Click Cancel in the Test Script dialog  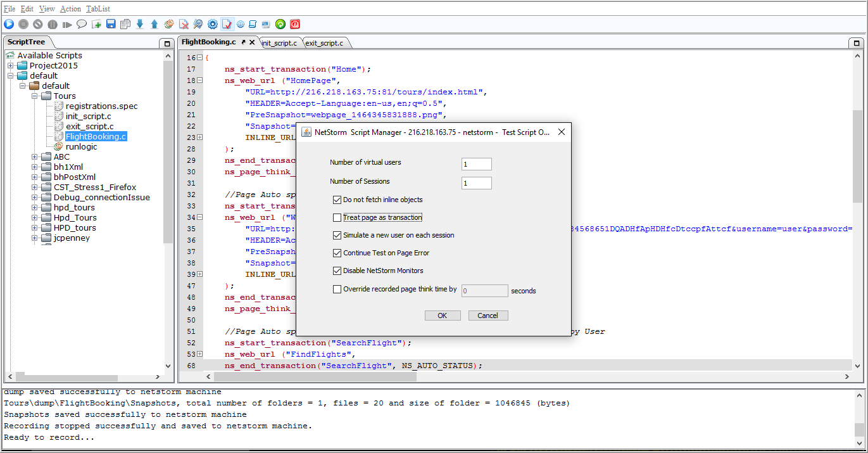pos(488,316)
